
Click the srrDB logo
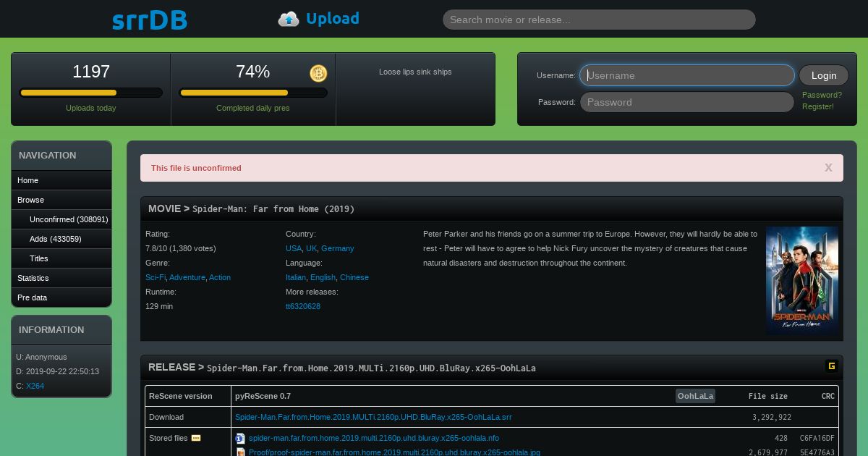[x=150, y=20]
